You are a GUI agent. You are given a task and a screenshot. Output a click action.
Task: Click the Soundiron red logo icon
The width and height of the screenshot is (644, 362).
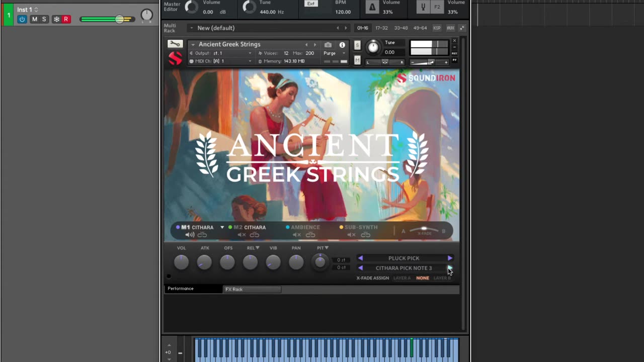[175, 58]
